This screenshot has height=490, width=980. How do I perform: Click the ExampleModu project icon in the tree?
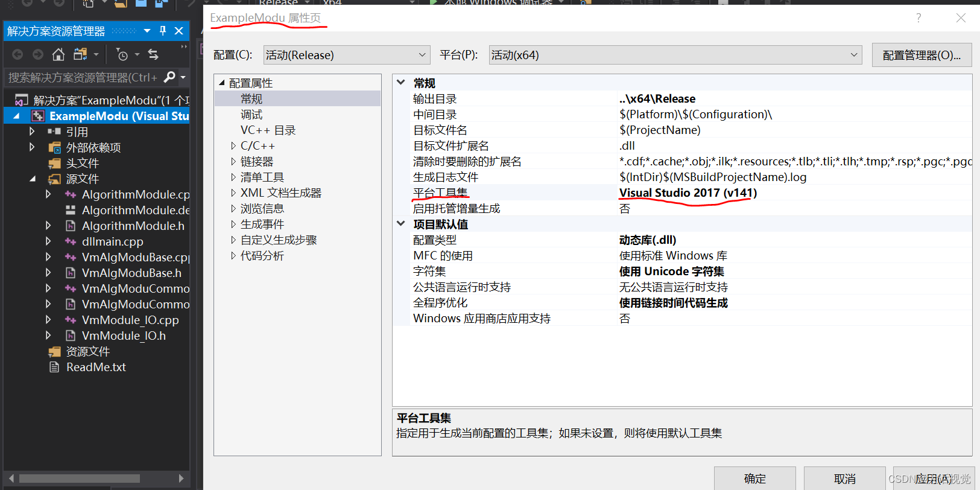pos(38,116)
